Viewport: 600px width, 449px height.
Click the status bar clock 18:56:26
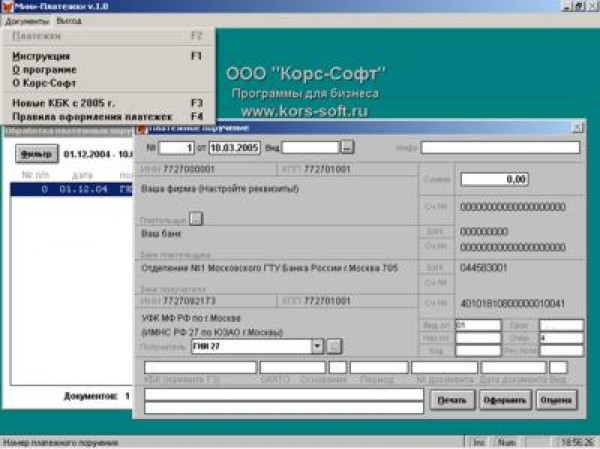click(578, 442)
